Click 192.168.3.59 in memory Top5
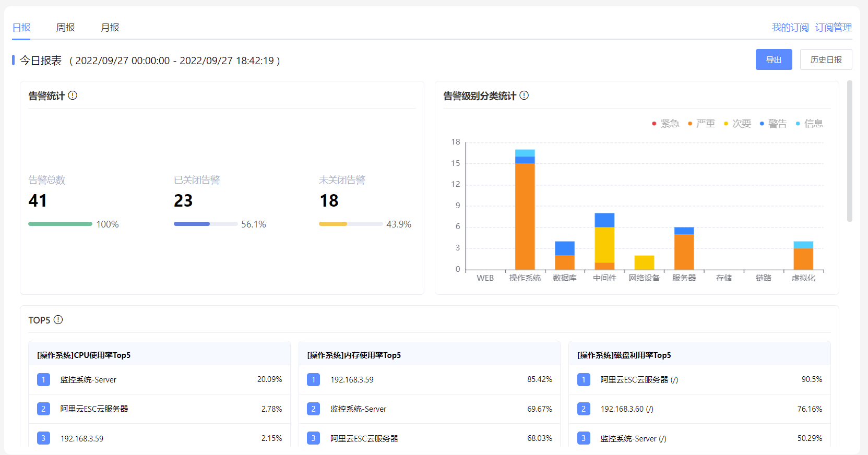Viewport: 868px width, 455px height. click(352, 380)
